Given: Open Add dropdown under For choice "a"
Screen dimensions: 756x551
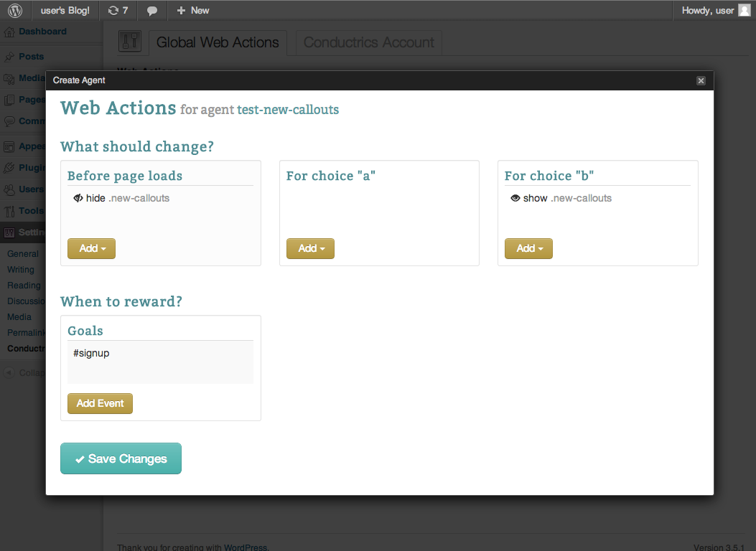Looking at the screenshot, I should pyautogui.click(x=310, y=248).
